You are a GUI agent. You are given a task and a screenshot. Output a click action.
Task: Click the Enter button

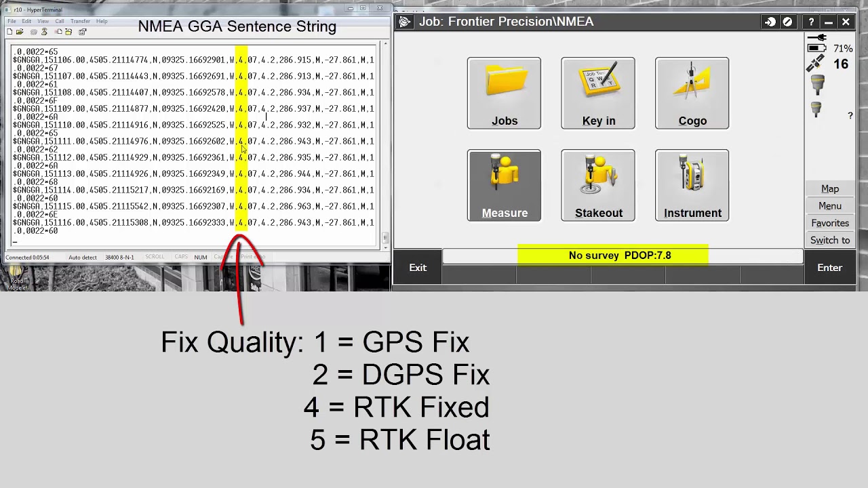point(829,268)
